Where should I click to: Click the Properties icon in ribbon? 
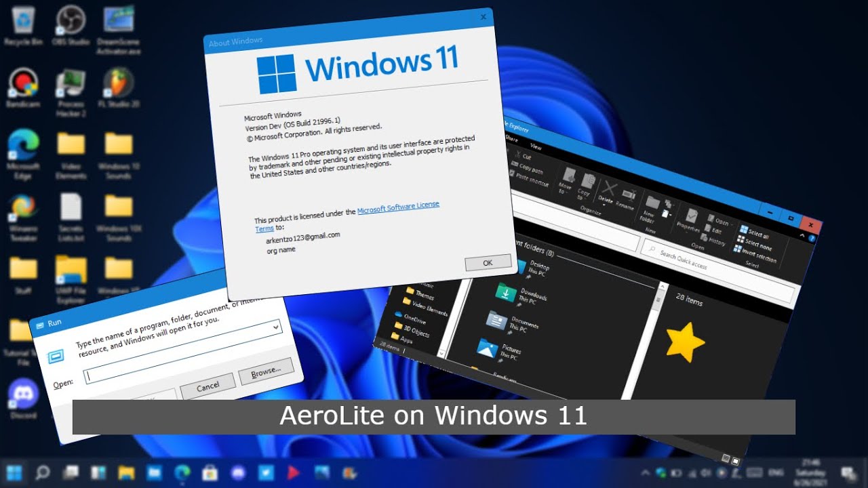click(689, 220)
